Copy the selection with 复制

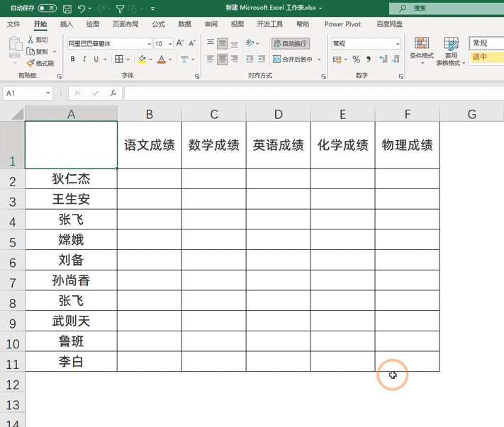click(x=38, y=52)
